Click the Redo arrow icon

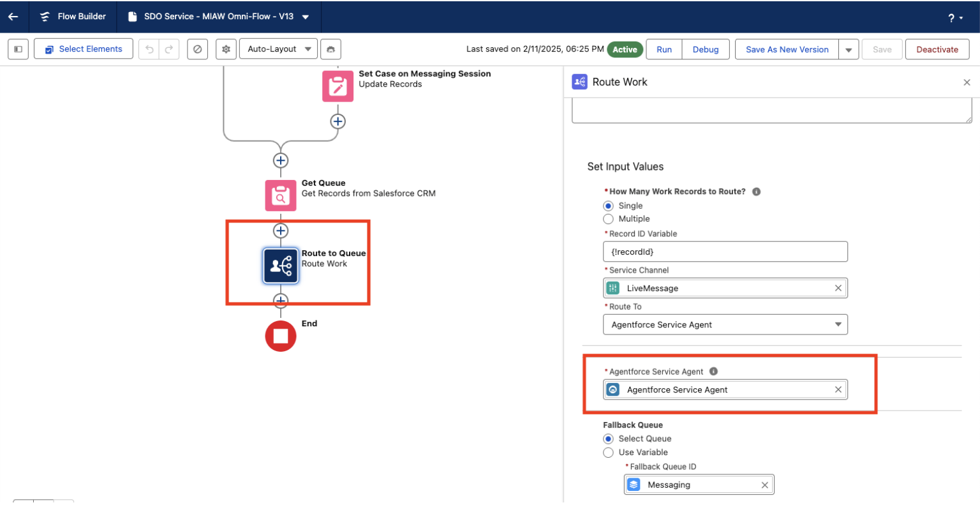pos(168,49)
